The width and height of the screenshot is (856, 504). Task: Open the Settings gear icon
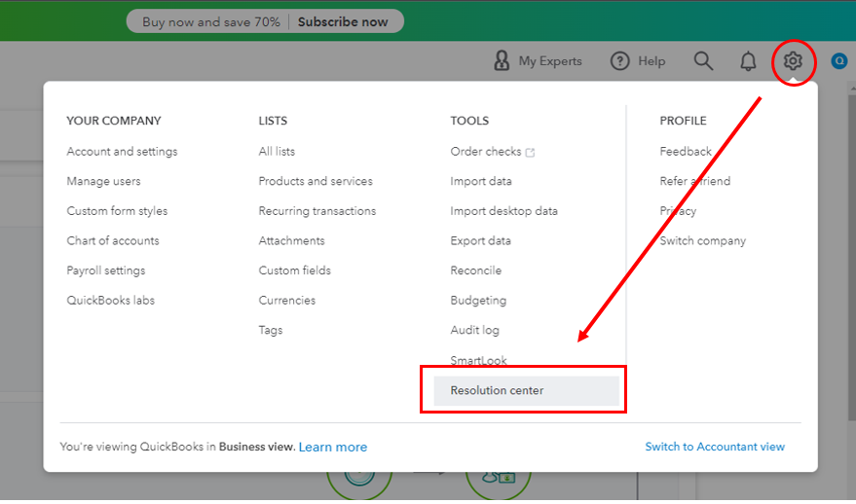point(793,60)
